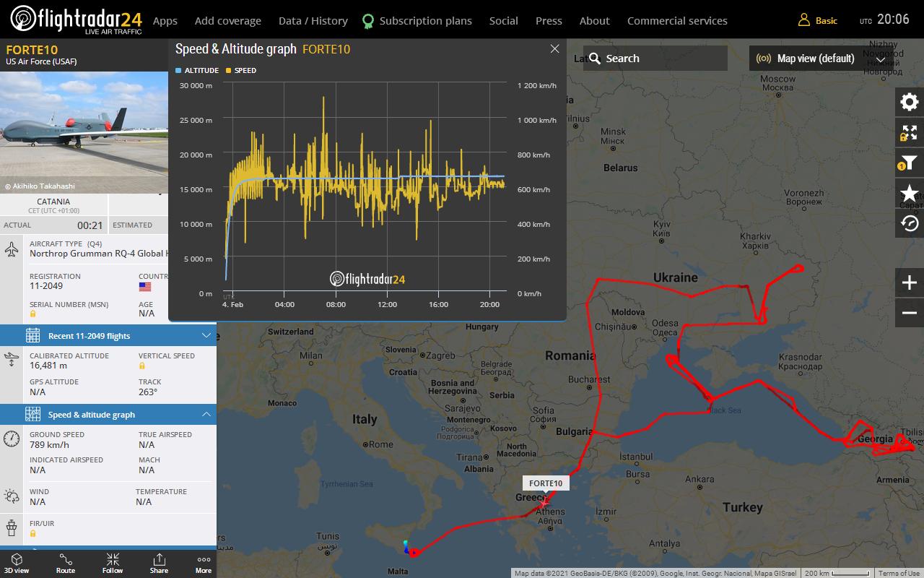Show the flight Route
Screen dimensions: 924x578
pyautogui.click(x=66, y=564)
